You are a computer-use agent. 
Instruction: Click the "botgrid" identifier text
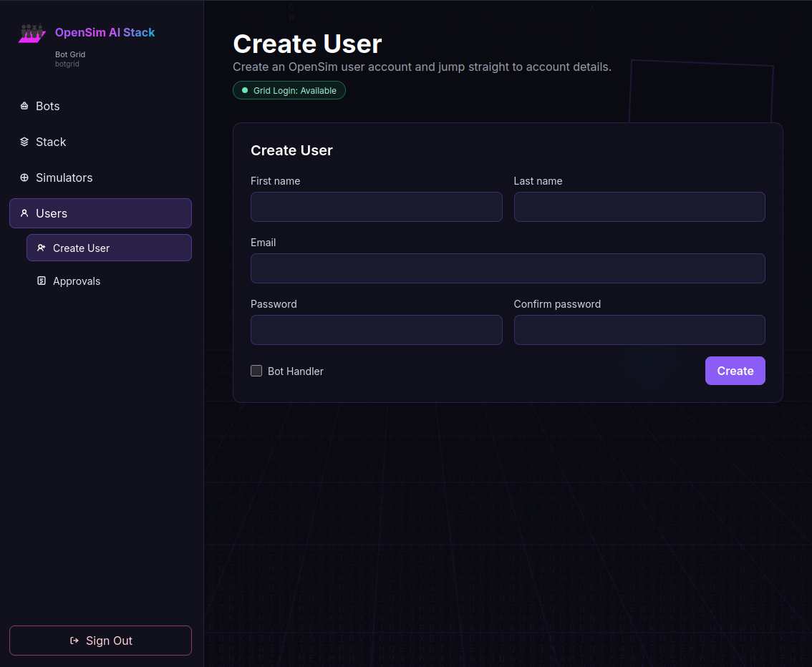67,64
